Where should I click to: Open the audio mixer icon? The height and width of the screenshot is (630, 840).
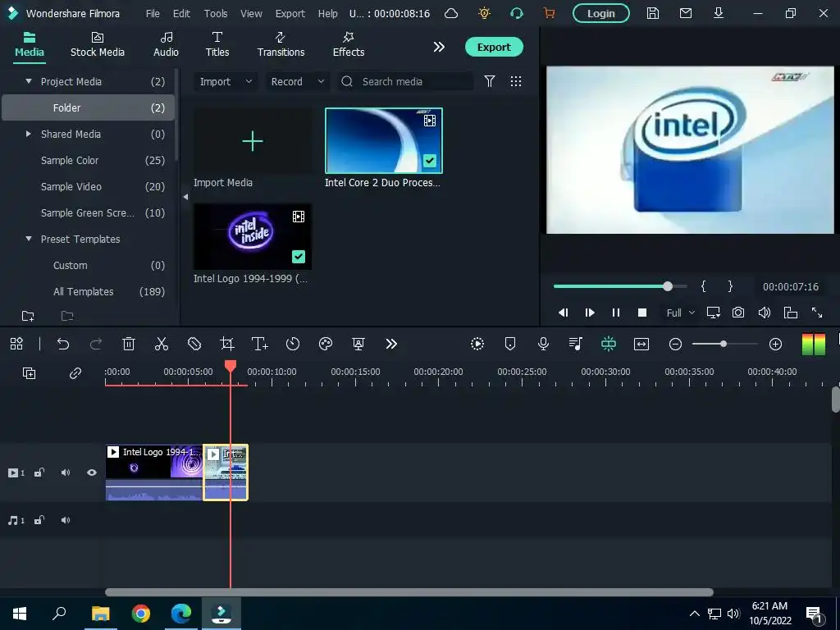coord(576,344)
